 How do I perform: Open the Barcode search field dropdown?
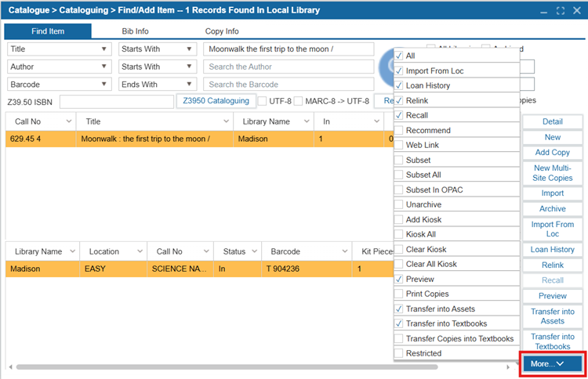(x=60, y=85)
